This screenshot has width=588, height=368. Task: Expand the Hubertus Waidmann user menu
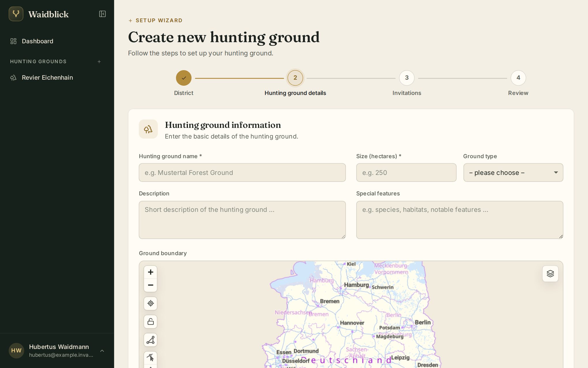[x=102, y=351]
